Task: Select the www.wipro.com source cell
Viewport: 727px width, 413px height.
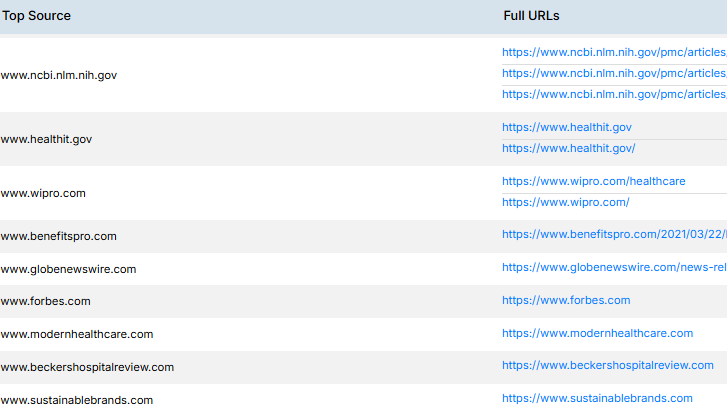Action: tap(43, 193)
